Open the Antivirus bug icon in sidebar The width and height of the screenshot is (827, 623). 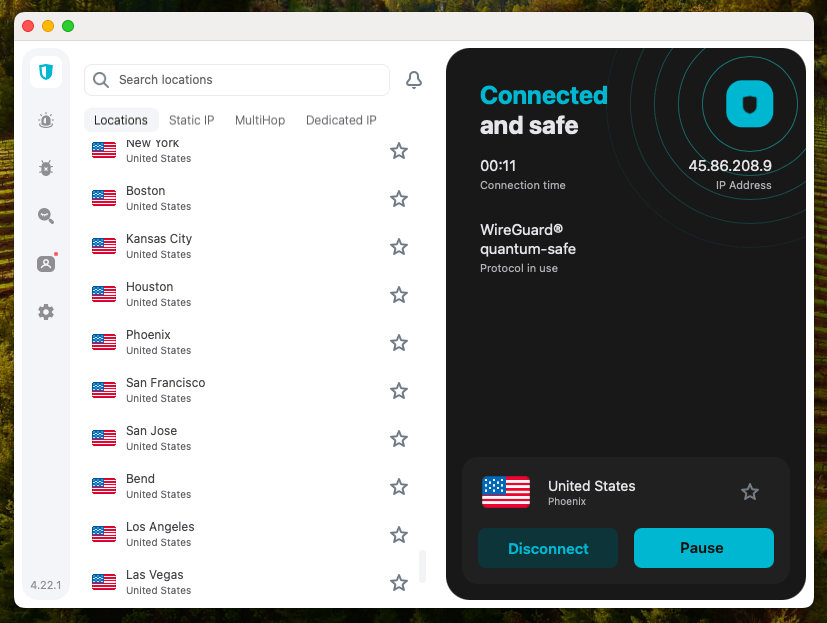46,168
